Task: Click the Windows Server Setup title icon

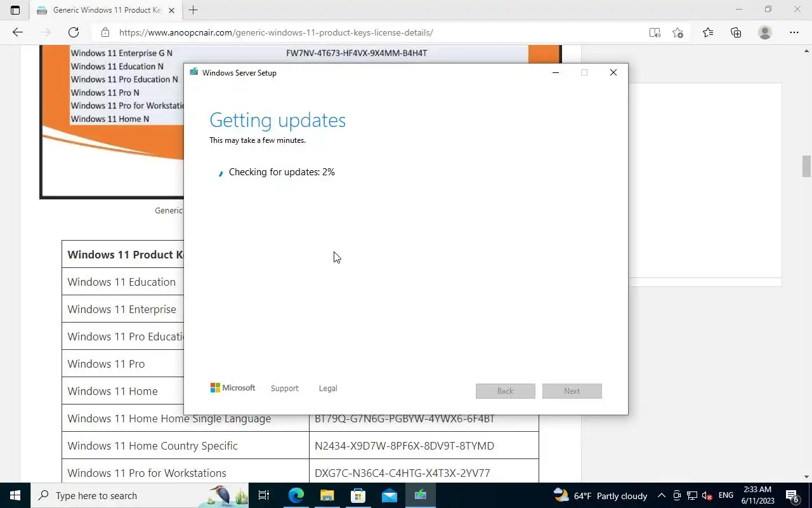Action: pos(194,72)
